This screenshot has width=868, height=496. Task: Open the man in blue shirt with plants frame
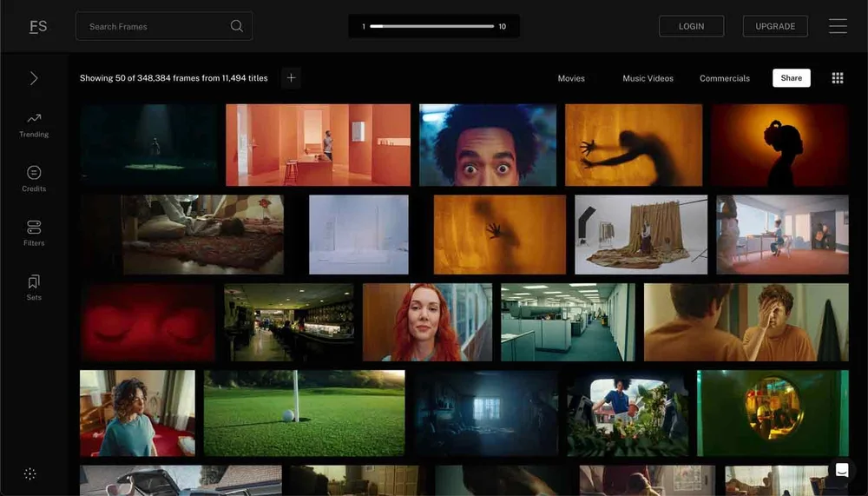click(x=628, y=413)
